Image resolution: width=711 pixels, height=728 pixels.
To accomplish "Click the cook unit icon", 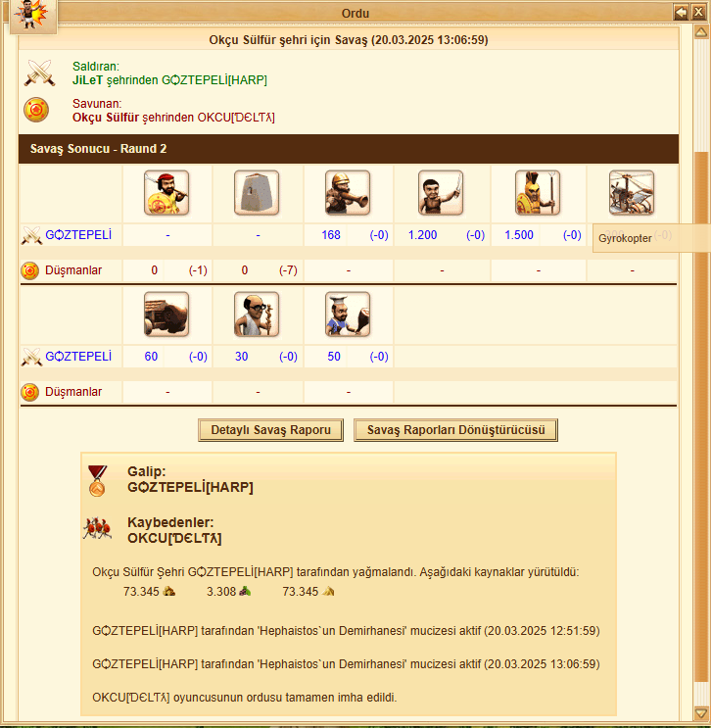I will click(348, 315).
